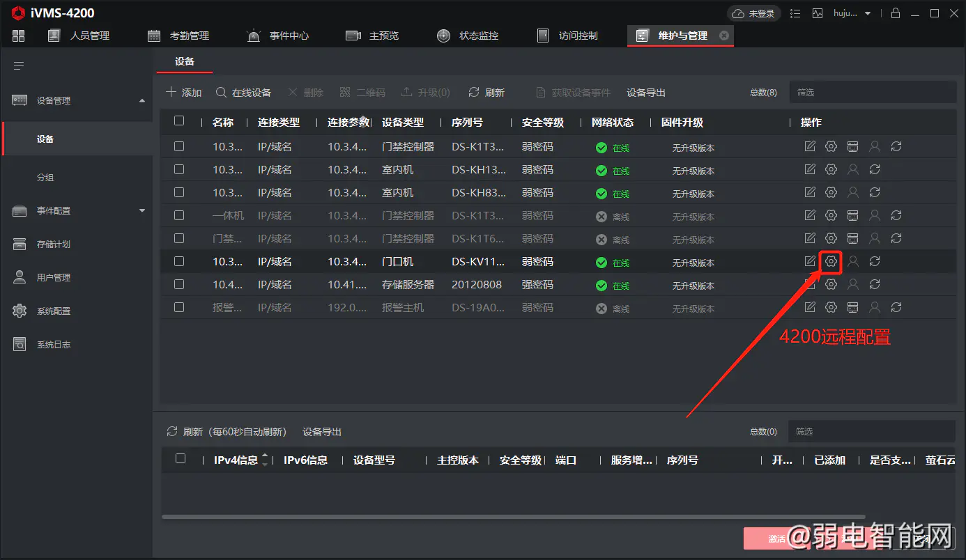This screenshot has height=560, width=966.
Task: Open the resource monitor waveform icon
Action: coord(818,13)
